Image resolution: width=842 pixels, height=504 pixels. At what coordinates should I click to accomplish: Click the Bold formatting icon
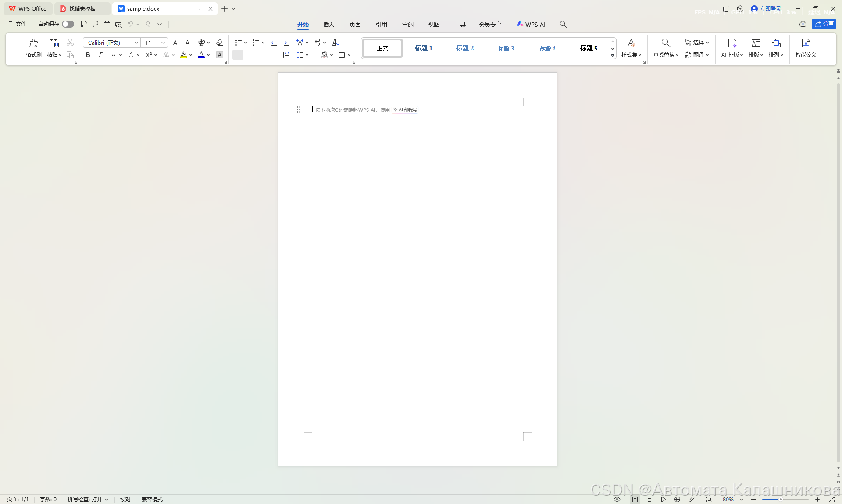tap(88, 55)
